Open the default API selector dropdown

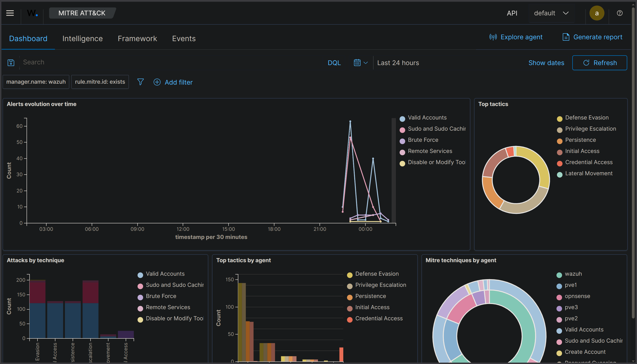(551, 13)
